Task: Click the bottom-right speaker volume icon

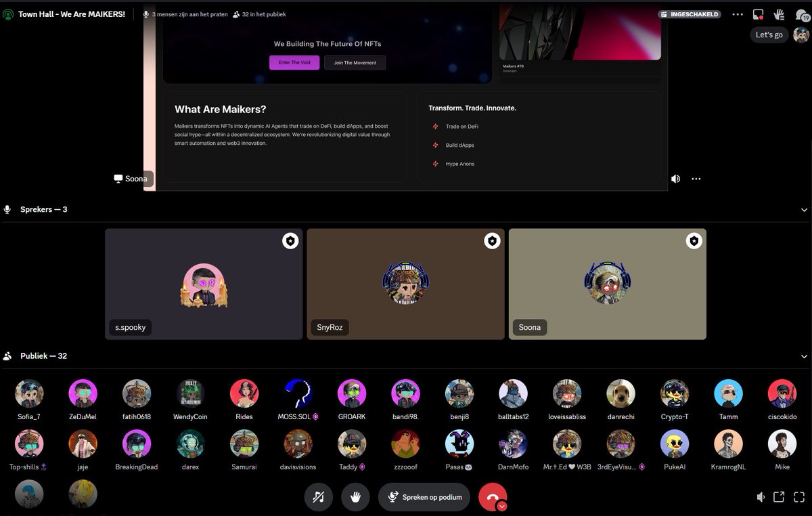Action: click(x=761, y=497)
